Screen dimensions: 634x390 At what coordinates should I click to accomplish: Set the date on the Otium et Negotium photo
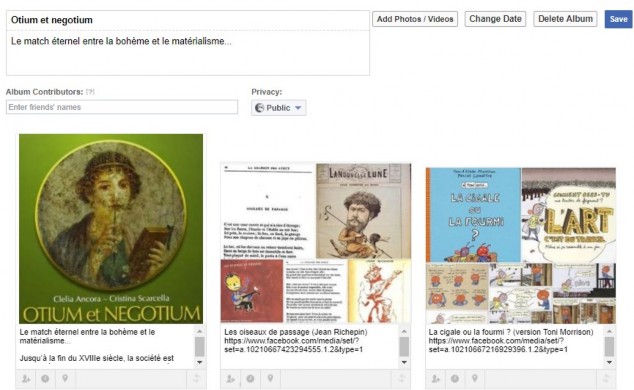point(45,379)
